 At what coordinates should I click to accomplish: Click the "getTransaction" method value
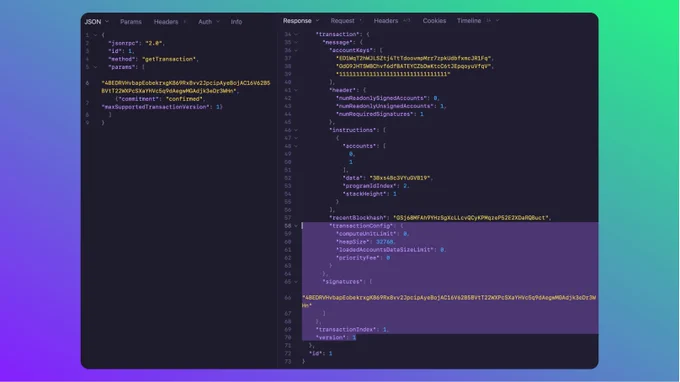coord(170,59)
